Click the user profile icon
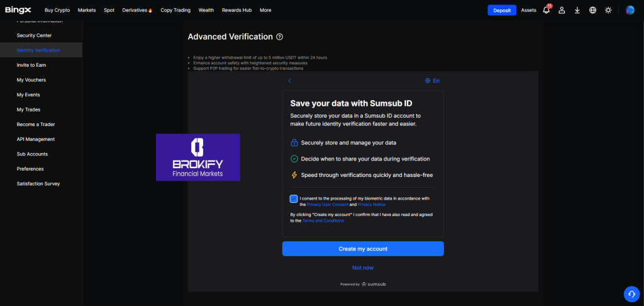Viewport: 644px width, 306px height. click(562, 10)
